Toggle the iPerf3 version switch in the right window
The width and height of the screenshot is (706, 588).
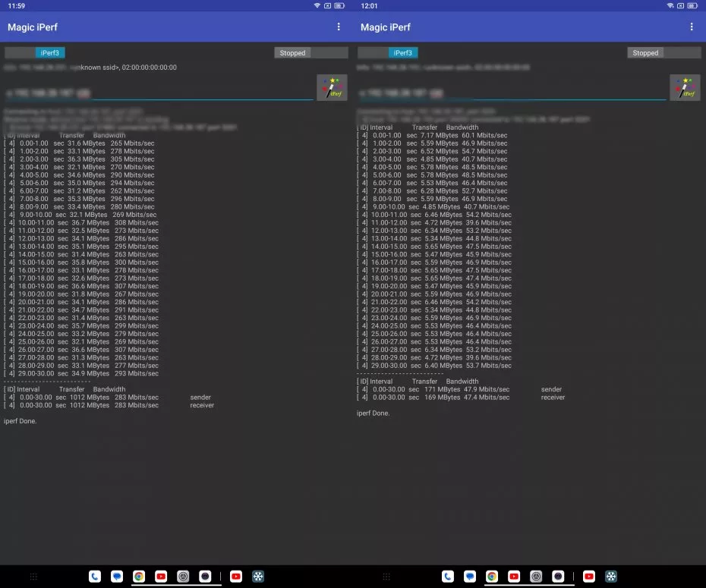point(389,53)
